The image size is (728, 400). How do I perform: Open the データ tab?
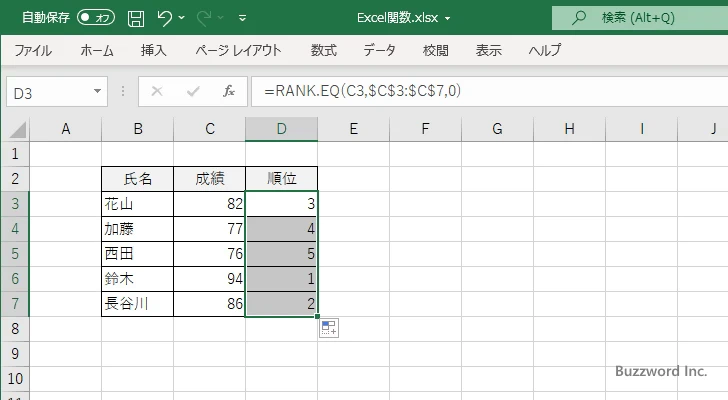tap(379, 50)
